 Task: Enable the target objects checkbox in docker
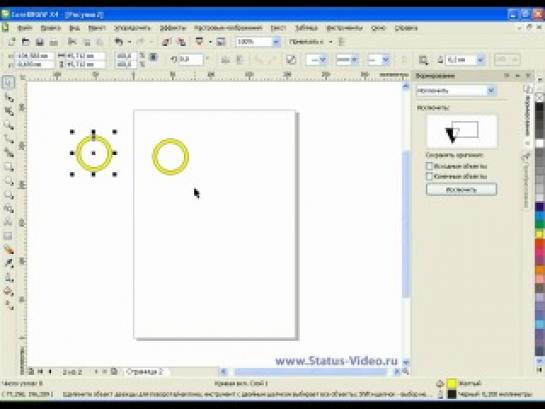pos(429,176)
